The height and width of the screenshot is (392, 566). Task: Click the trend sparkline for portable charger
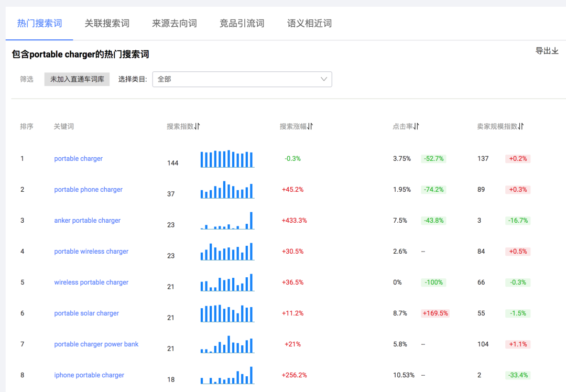(x=226, y=158)
